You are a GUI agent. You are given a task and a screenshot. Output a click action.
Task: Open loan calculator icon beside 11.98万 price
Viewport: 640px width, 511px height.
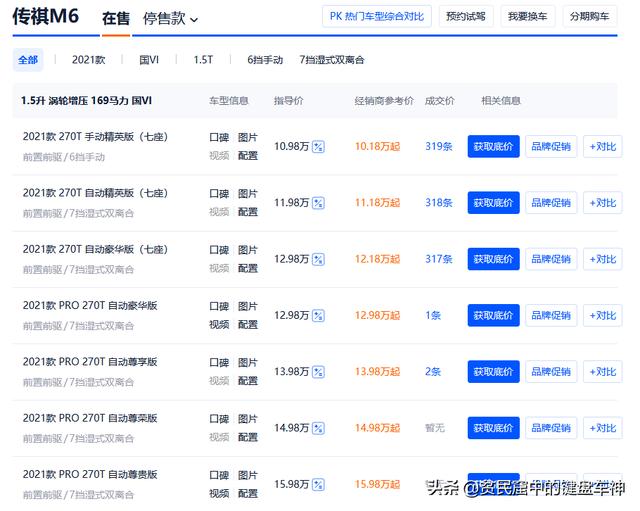click(318, 203)
